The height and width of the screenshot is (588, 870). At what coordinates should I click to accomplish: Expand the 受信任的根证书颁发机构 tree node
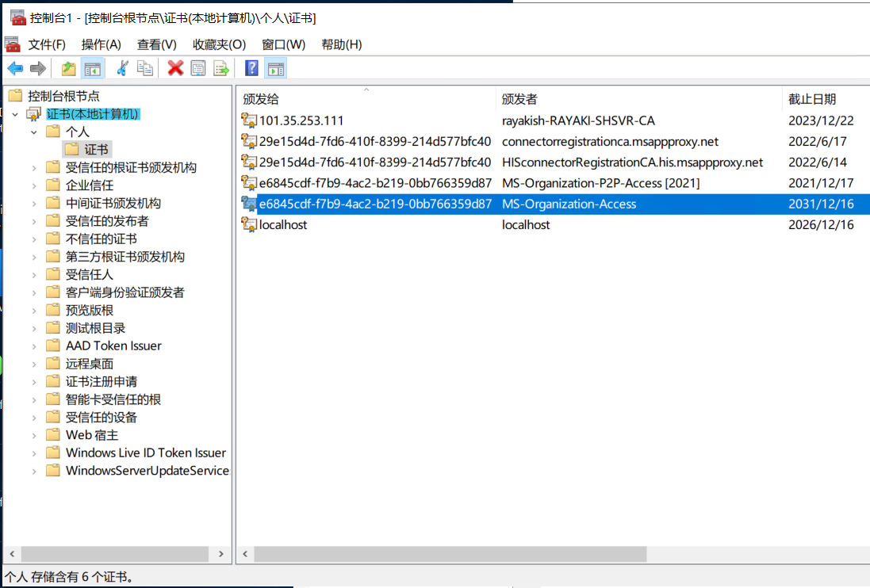pos(34,168)
